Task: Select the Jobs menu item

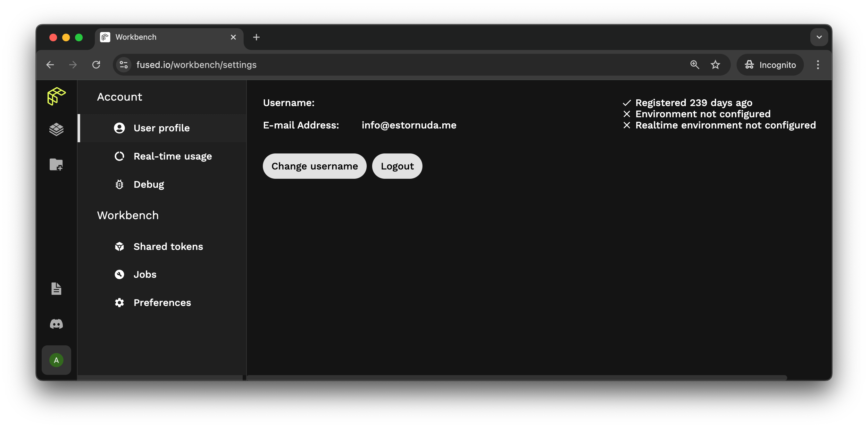Action: pyautogui.click(x=145, y=274)
